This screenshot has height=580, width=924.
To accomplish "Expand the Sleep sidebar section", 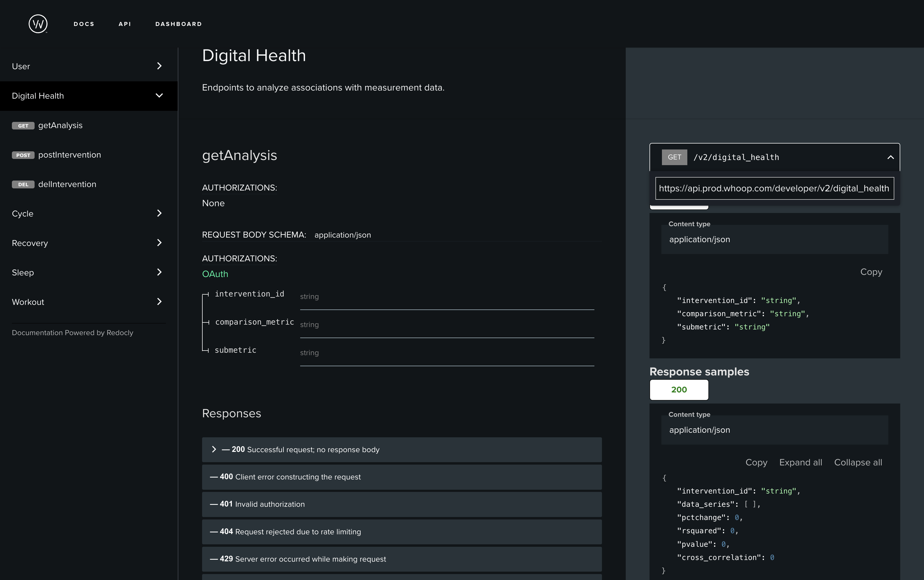I will 89,273.
